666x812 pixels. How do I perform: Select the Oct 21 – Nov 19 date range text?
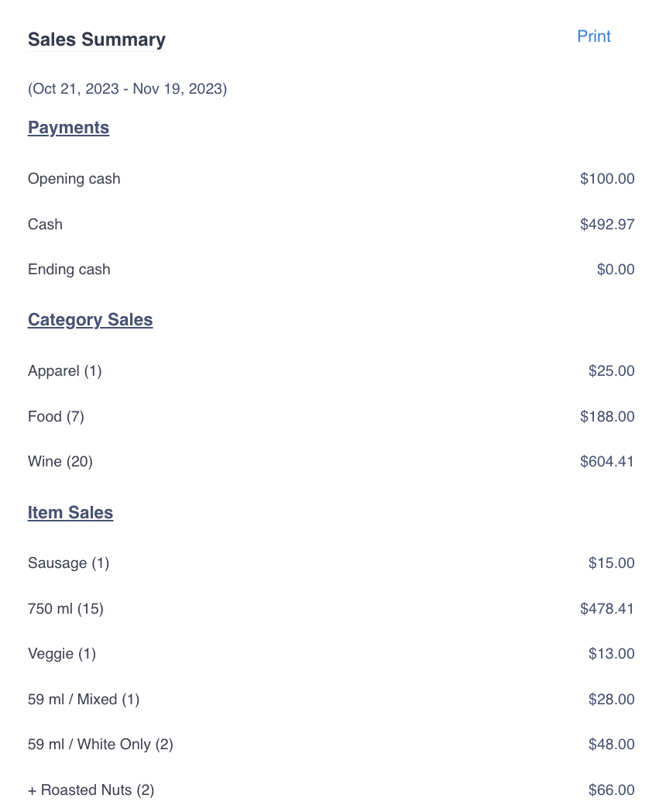coord(127,88)
